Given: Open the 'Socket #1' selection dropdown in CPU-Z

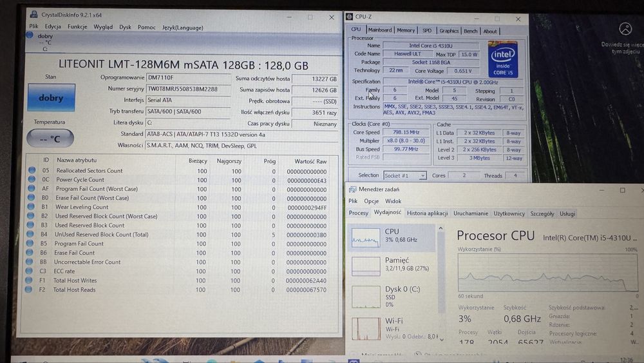Looking at the screenshot, I should click(404, 175).
